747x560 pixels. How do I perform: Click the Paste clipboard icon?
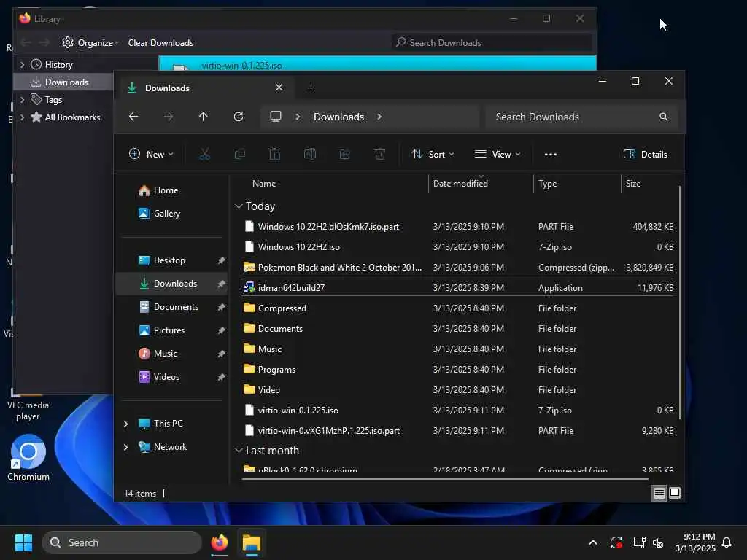[275, 155]
